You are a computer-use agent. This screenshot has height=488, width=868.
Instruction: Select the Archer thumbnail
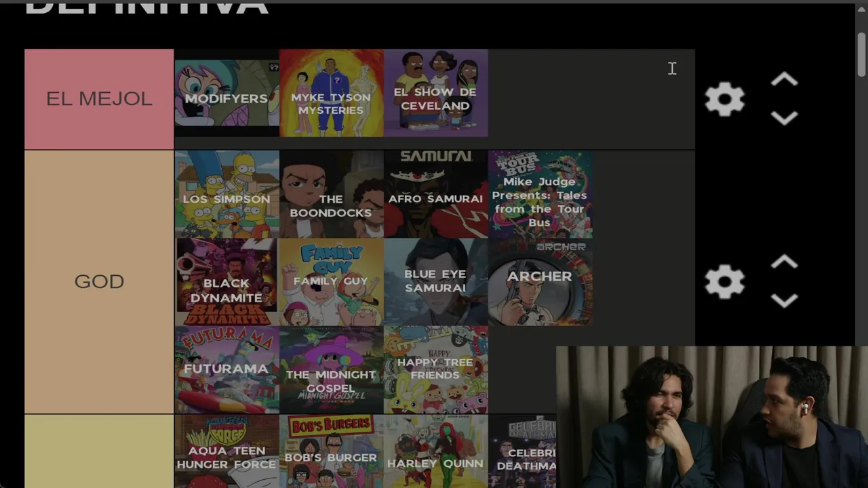point(540,282)
